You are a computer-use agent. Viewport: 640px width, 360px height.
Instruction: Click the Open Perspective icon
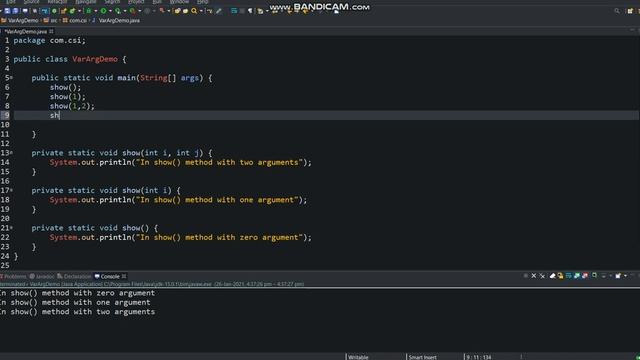pos(630,11)
